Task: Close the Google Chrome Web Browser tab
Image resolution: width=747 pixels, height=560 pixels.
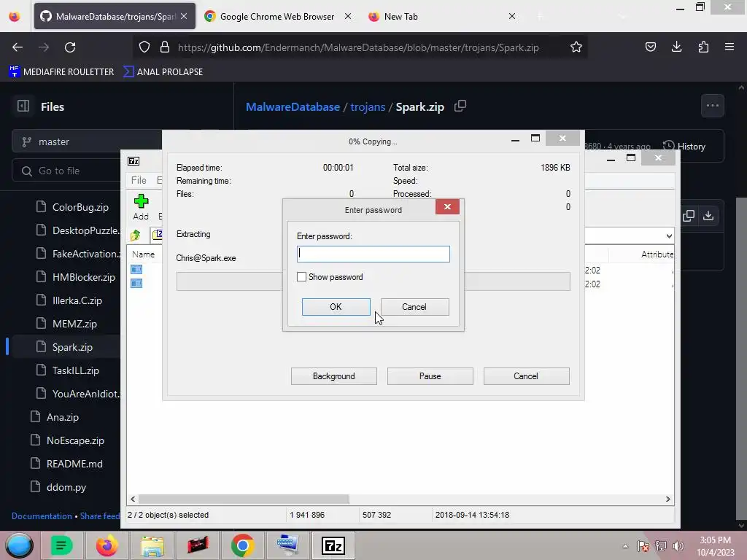Action: (348, 16)
